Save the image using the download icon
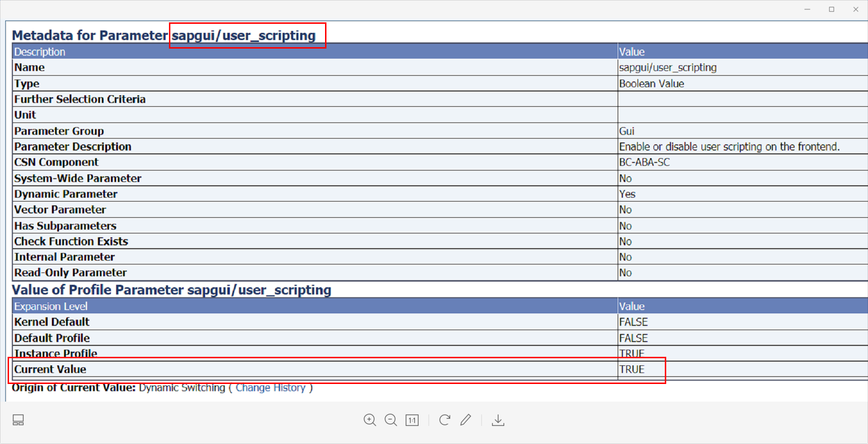868x444 pixels. pos(498,420)
